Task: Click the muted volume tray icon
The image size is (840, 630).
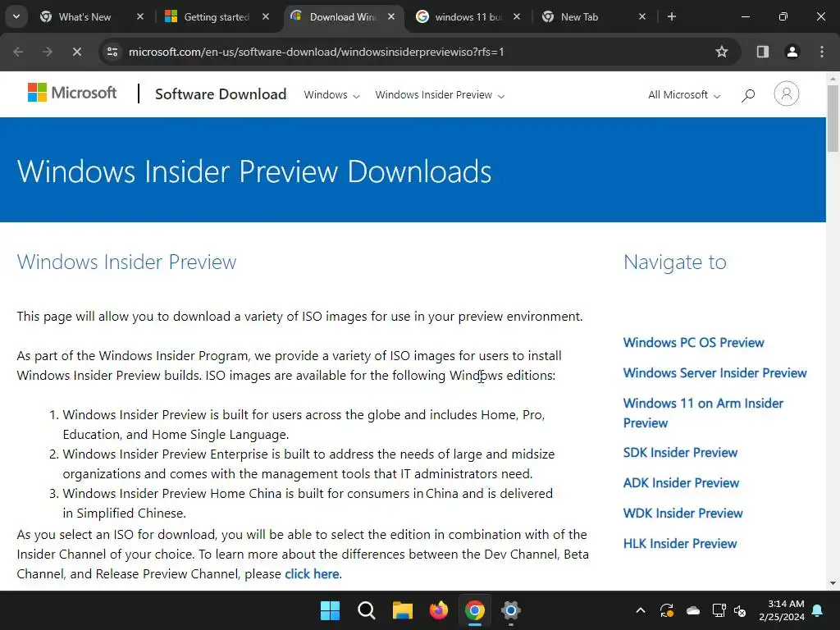Action: (x=740, y=610)
